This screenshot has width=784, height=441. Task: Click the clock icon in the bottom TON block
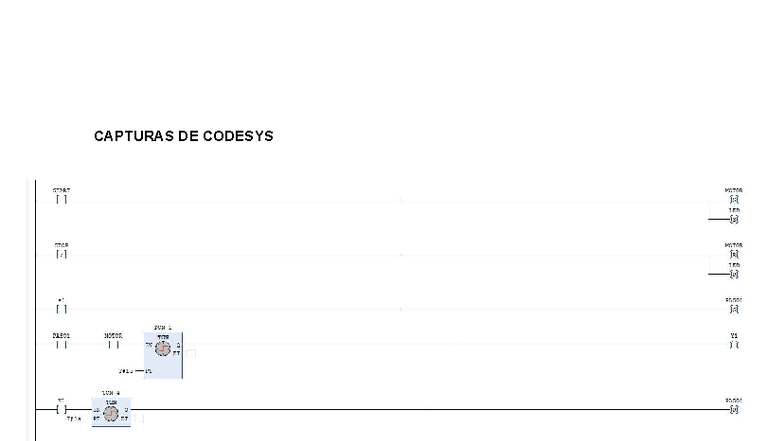pyautogui.click(x=112, y=412)
